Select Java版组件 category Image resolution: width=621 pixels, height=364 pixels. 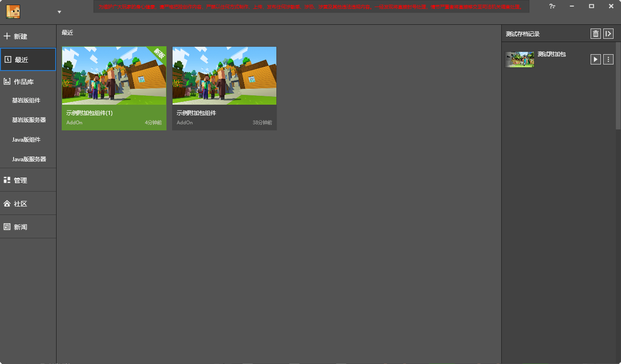click(26, 140)
